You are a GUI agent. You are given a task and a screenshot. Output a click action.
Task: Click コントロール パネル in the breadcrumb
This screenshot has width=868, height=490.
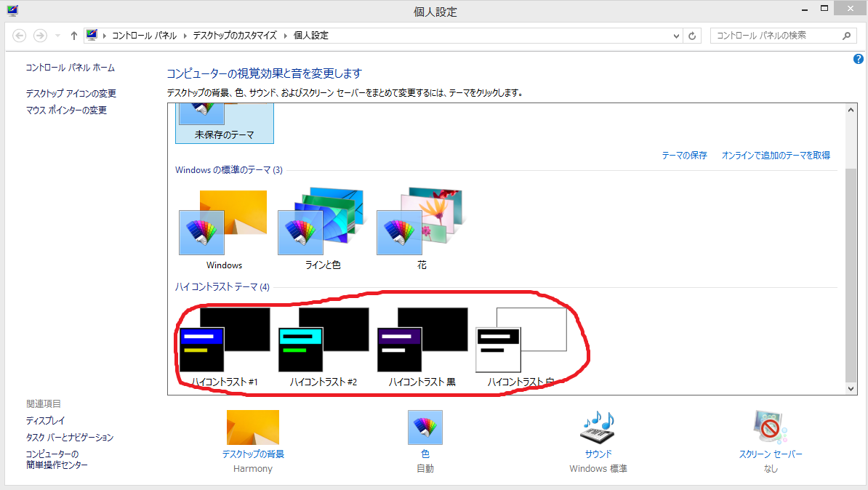point(144,36)
